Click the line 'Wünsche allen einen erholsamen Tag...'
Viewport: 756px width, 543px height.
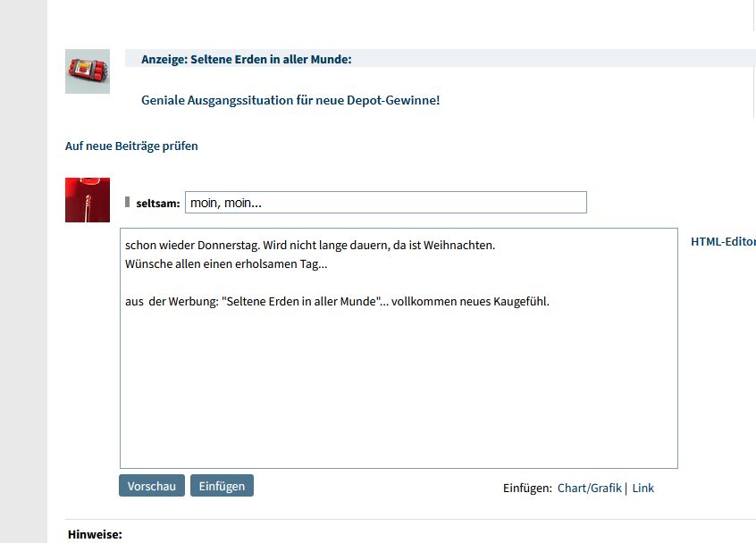pyautogui.click(x=226, y=264)
